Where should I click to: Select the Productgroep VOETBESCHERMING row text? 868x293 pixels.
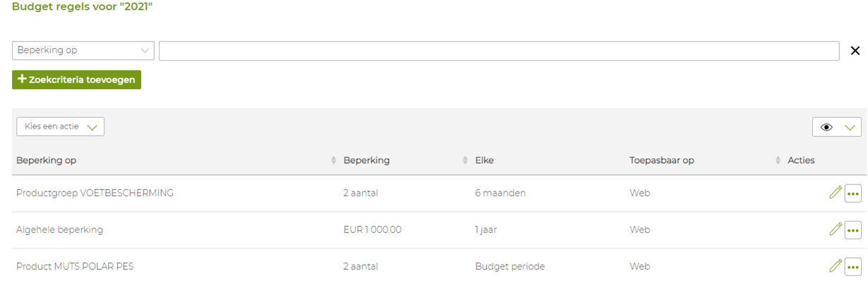click(95, 193)
